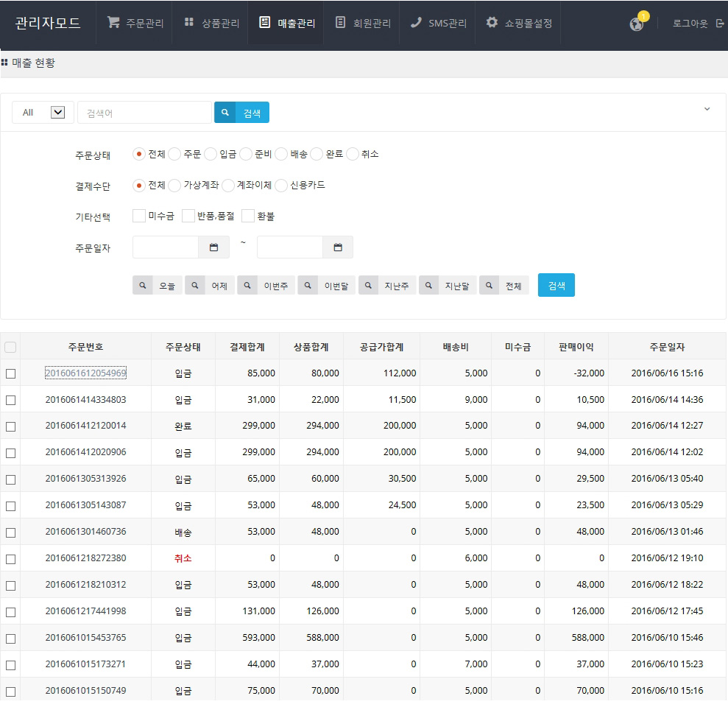
Task: Click the gear icon beside 쇼핑몰설정
Action: 492,22
